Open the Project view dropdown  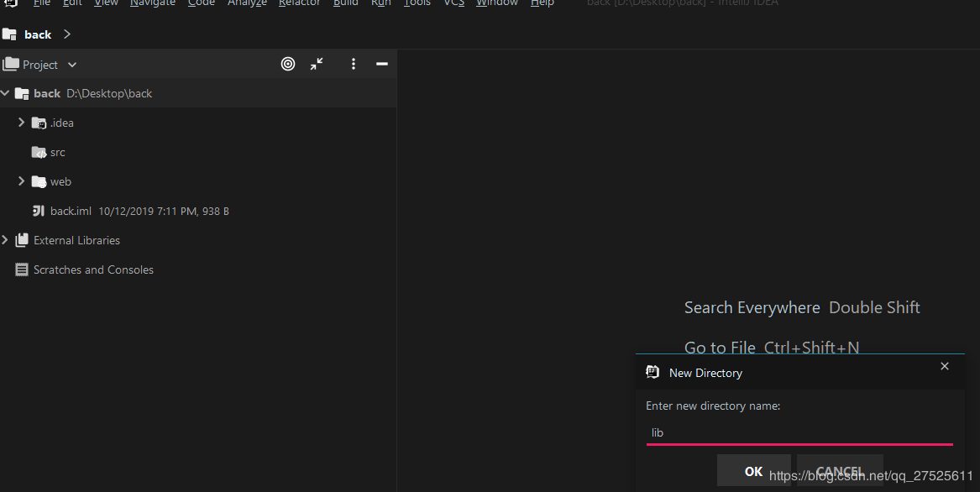pyautogui.click(x=72, y=65)
